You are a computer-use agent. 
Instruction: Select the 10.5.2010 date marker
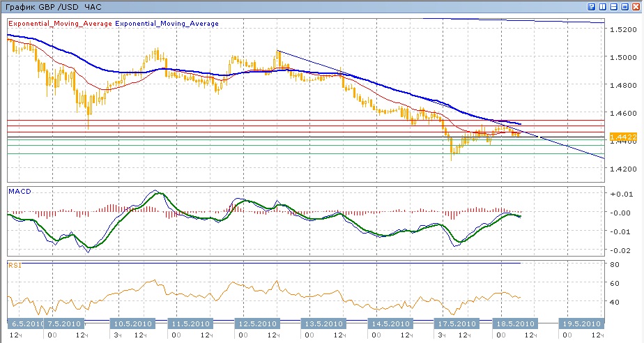tap(133, 324)
